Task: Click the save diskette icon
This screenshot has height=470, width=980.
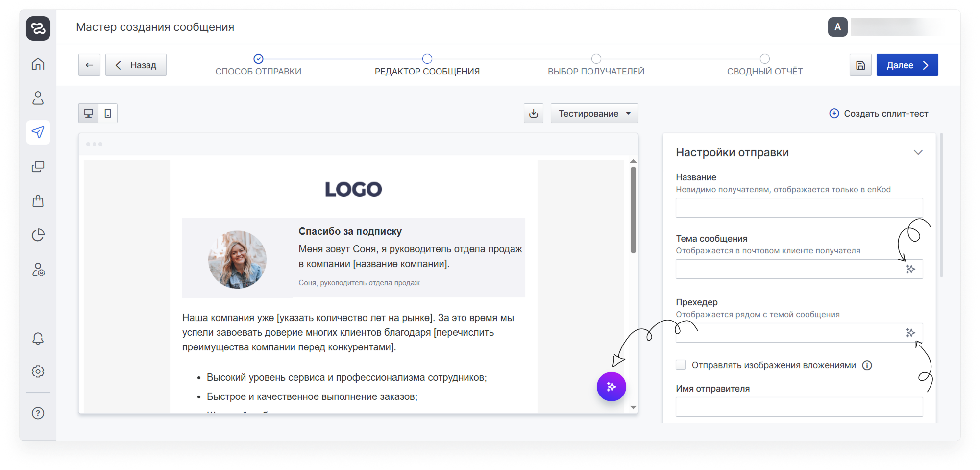Action: (x=860, y=65)
